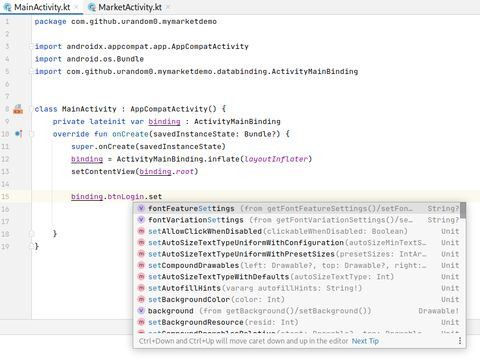Collapse the MainActivity class fold marker
The width and height of the screenshot is (480, 360).
coord(31,109)
